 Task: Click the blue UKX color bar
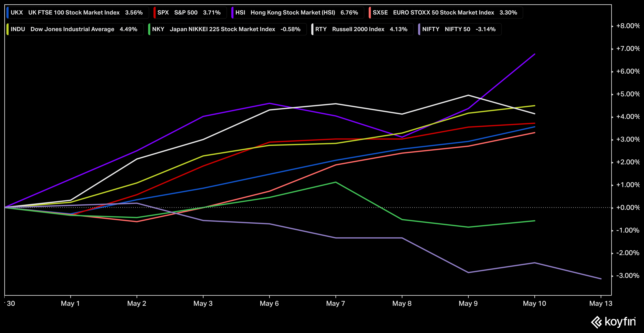point(8,13)
